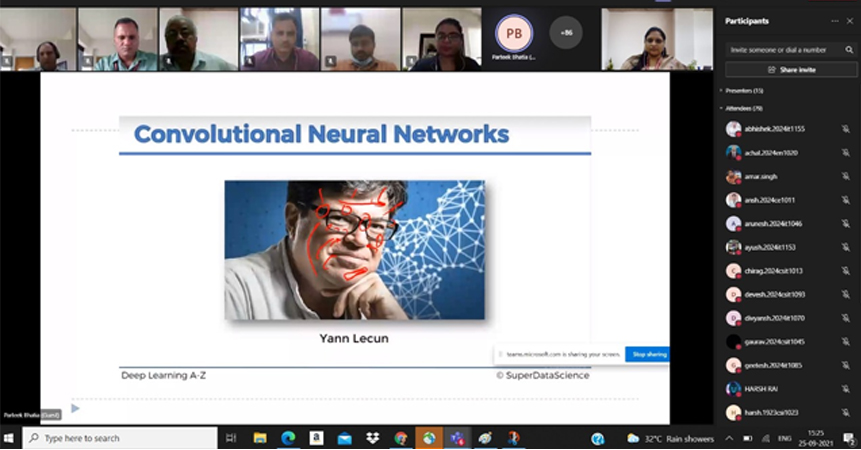Screen dimensions: 861x450
Task: Click the PB avatar of Parteek Bhatia
Action: (514, 33)
